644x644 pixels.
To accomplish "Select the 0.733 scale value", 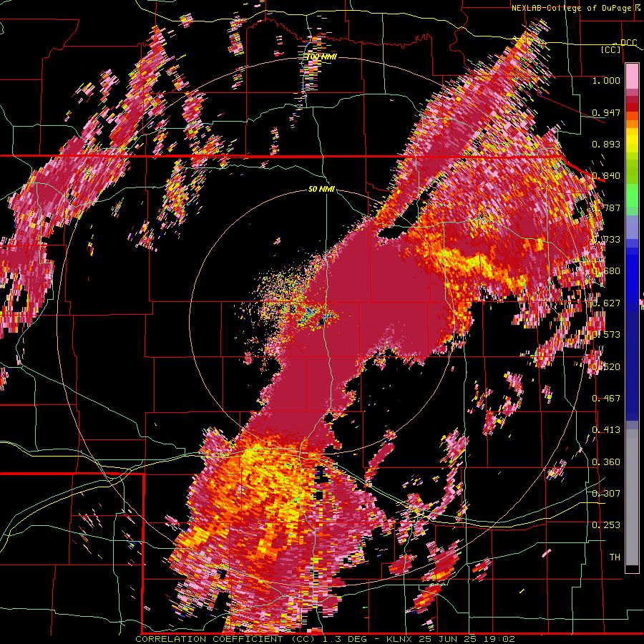I will click(x=606, y=239).
